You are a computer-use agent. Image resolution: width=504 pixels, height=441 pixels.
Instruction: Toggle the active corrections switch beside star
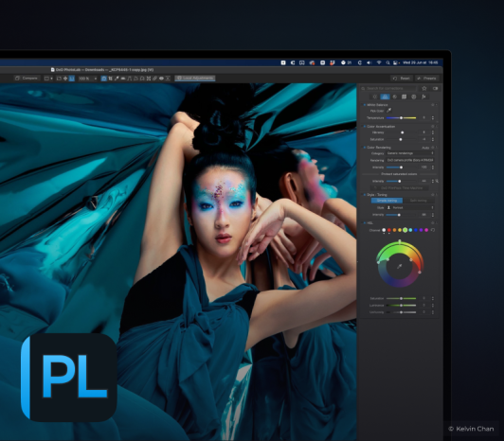tap(435, 88)
